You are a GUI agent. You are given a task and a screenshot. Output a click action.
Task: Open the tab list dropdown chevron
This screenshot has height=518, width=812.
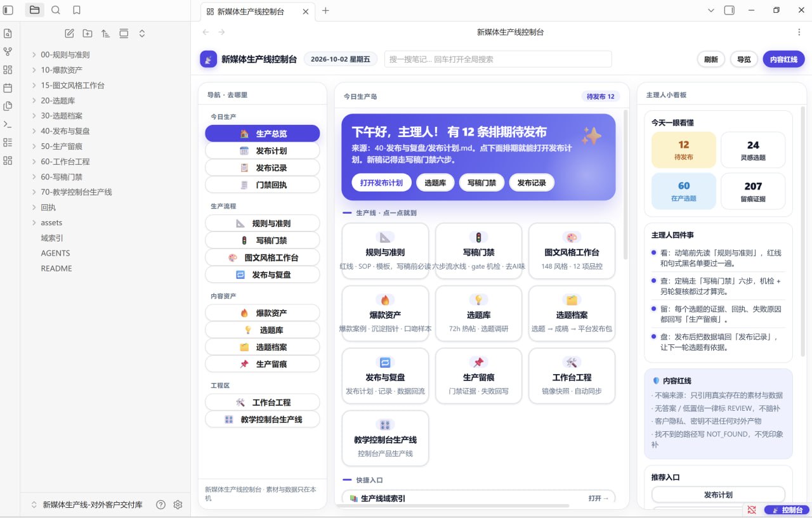point(710,10)
